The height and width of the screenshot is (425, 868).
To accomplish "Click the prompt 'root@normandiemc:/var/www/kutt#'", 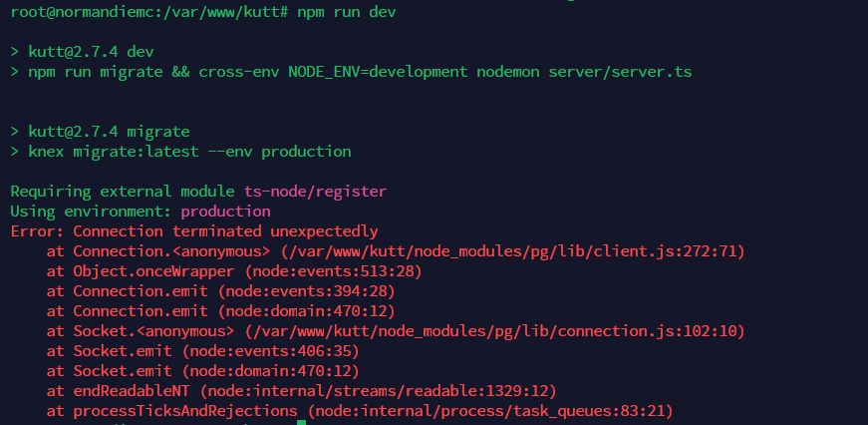I will (x=149, y=12).
